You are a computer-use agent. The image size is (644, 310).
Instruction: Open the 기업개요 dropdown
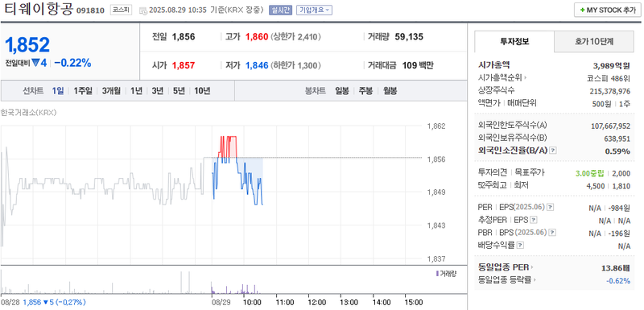pos(314,10)
